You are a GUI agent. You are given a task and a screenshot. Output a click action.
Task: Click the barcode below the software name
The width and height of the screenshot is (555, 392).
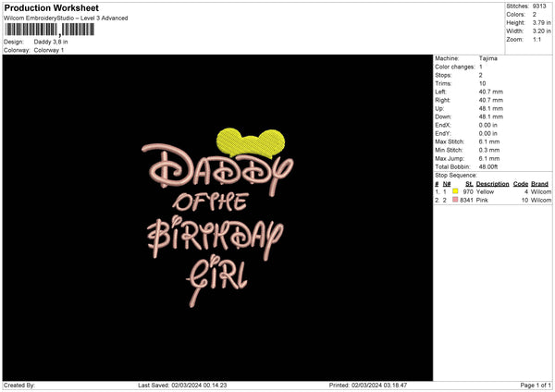(x=50, y=30)
